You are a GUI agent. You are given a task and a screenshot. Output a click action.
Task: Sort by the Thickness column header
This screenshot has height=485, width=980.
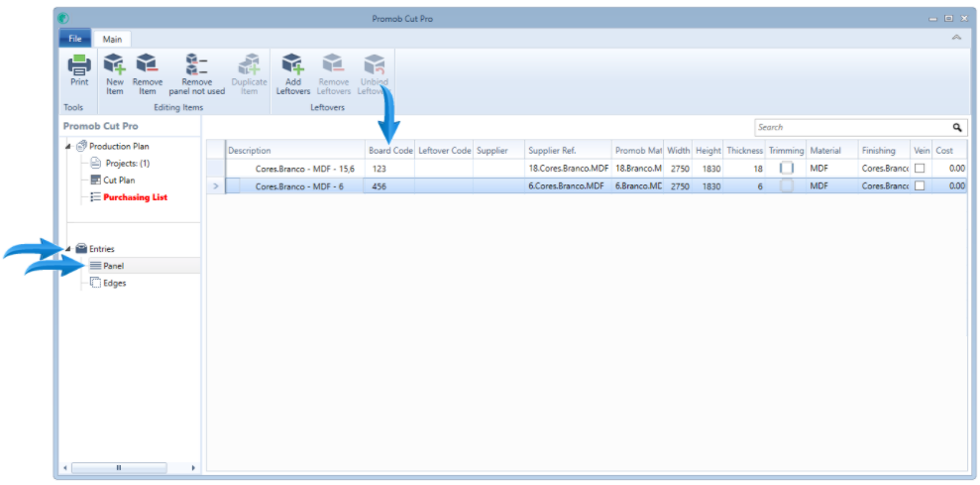(744, 151)
